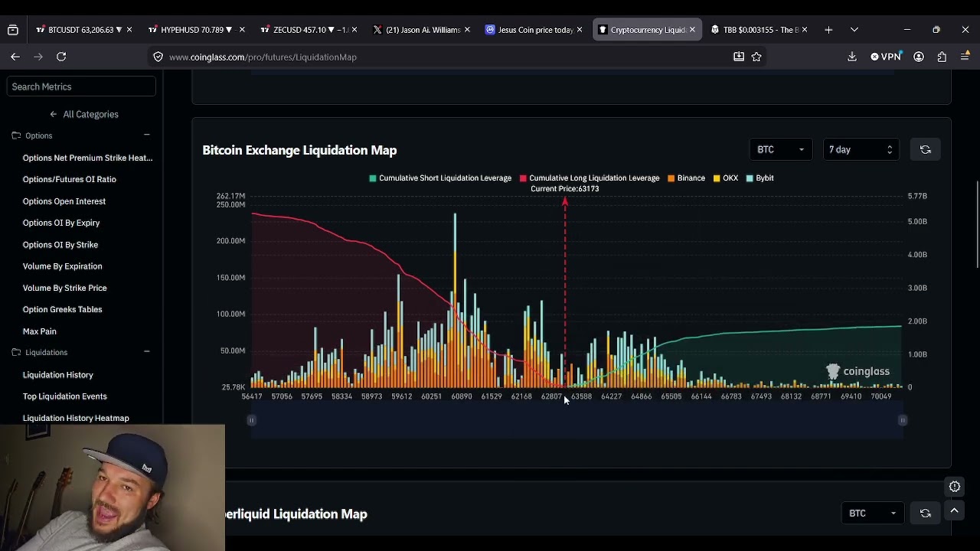The height and width of the screenshot is (551, 980).
Task: Close the Cryptocurrency Liquidation tab
Action: point(692,30)
